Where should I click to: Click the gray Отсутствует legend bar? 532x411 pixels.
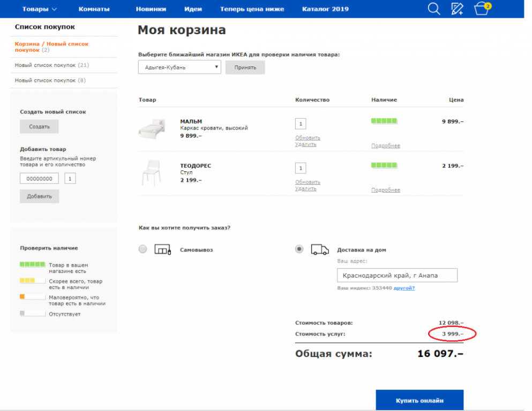[x=33, y=314]
